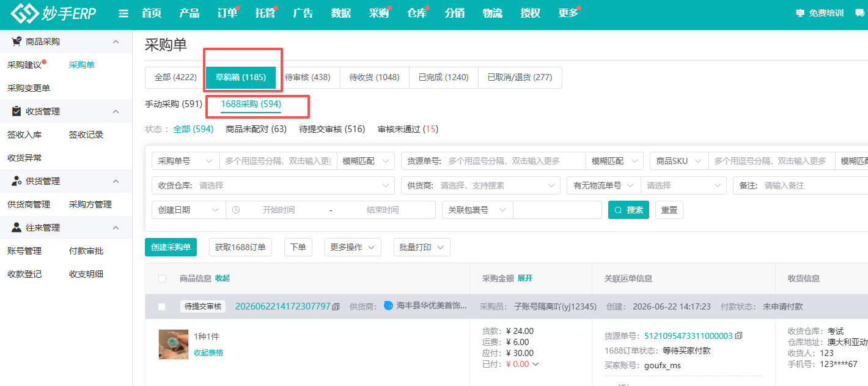Viewport: 868px width, 386px height.
Task: Switch to the 已取消/退货 (277) tab
Action: pyautogui.click(x=520, y=78)
